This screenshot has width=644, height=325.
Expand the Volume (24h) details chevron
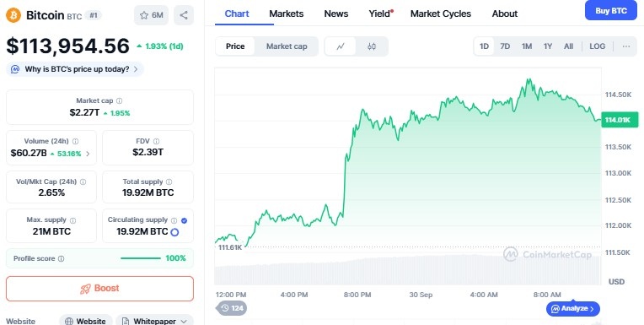tap(88, 154)
